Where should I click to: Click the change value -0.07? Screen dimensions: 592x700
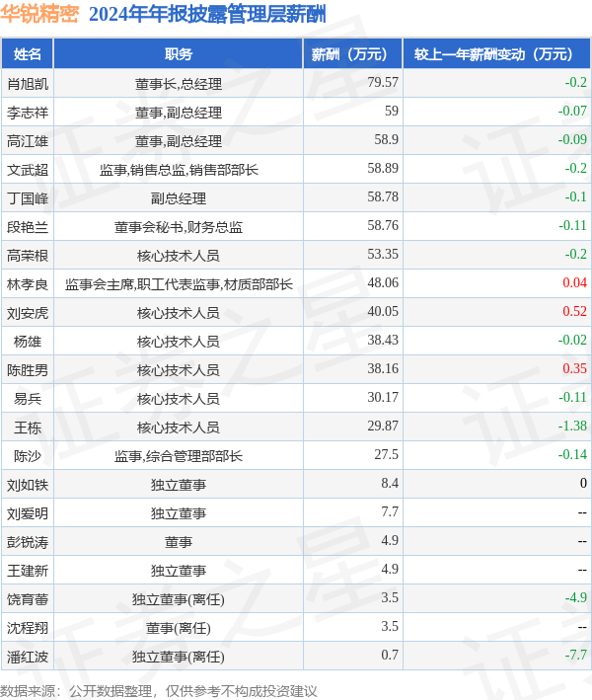(572, 112)
